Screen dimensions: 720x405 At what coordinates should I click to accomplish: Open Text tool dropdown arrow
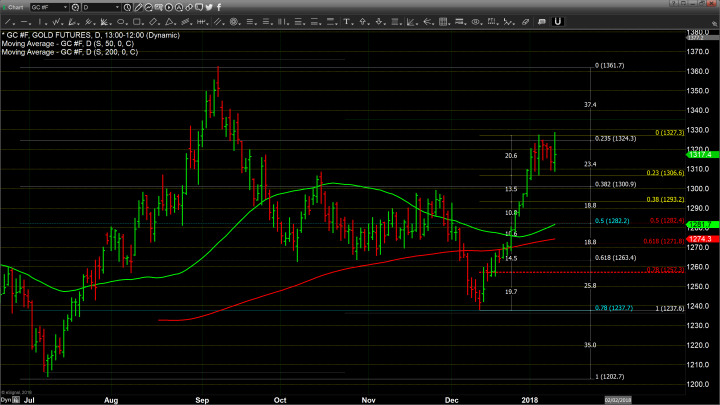point(353,24)
